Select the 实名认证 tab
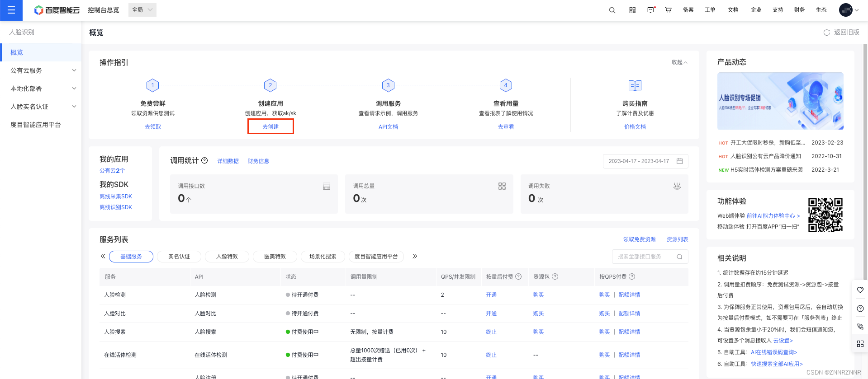Screen dimensions: 868x379 point(179,257)
